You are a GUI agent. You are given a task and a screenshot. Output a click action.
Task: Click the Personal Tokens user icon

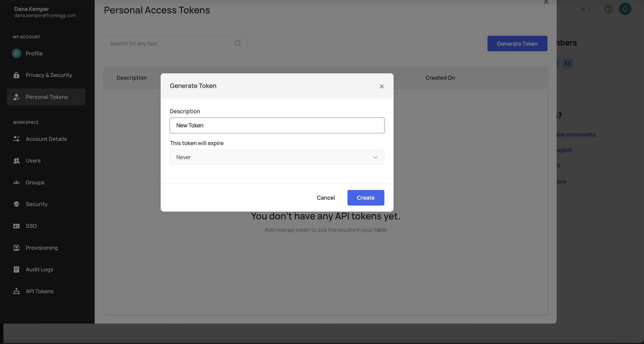point(17,97)
